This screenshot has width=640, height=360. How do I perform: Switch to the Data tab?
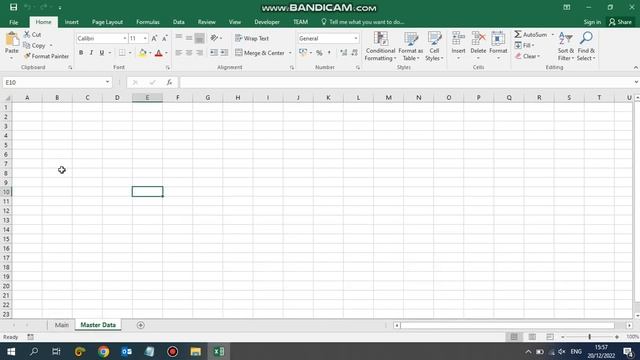coord(178,22)
